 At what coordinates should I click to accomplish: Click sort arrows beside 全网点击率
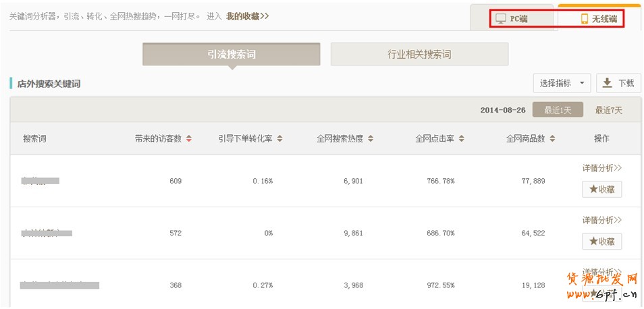coord(461,139)
